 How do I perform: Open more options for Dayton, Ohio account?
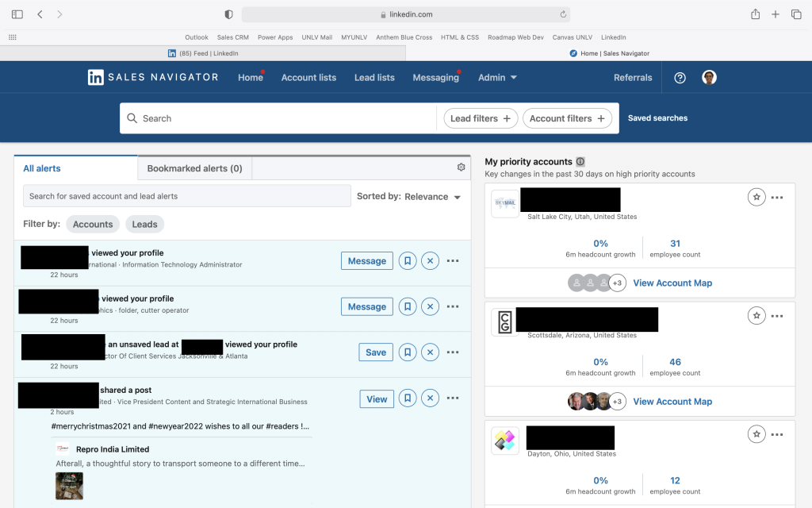(777, 434)
